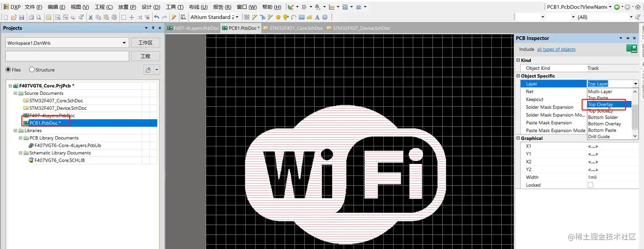
Task: Open the Altium Standard 2D view dropdown
Action: 237,17
